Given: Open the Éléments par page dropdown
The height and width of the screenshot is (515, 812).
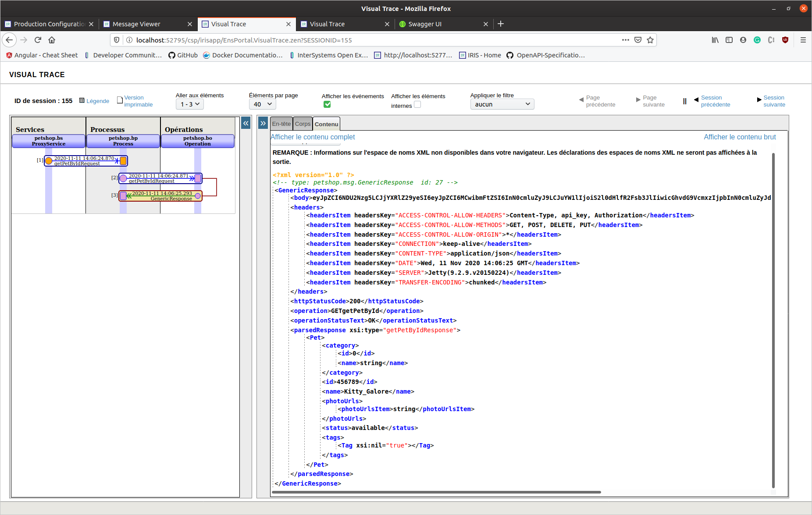Looking at the screenshot, I should point(263,104).
